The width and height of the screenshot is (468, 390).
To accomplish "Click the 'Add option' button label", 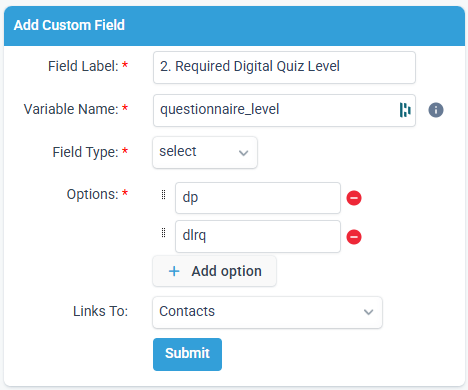I will click(226, 271).
